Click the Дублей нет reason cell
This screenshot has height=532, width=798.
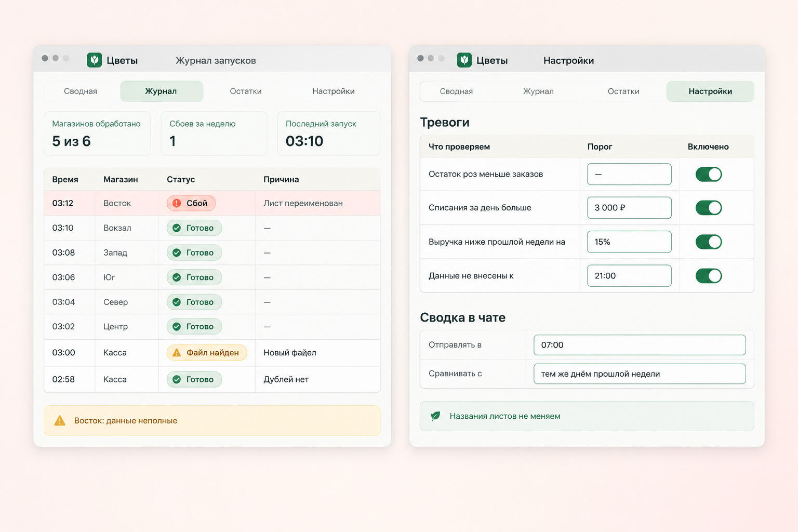click(317, 380)
